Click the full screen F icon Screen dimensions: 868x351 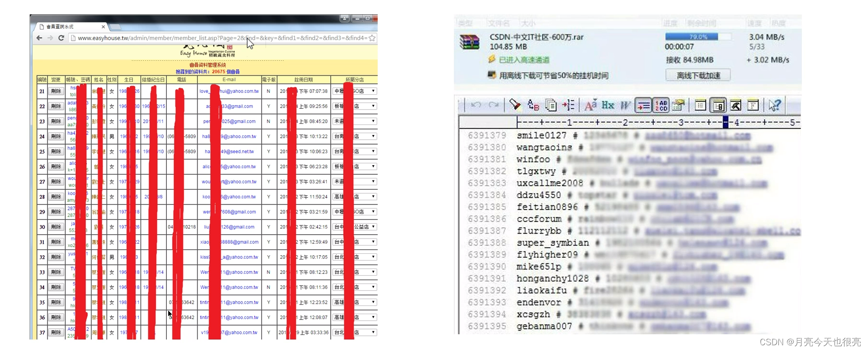point(753,105)
